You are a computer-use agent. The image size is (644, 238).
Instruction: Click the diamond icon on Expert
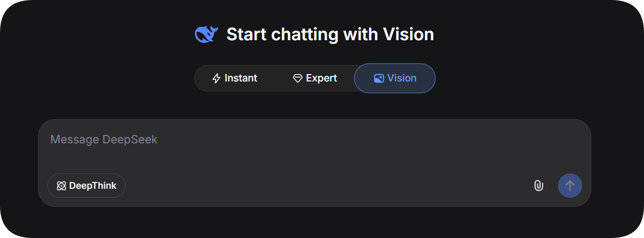coord(298,78)
